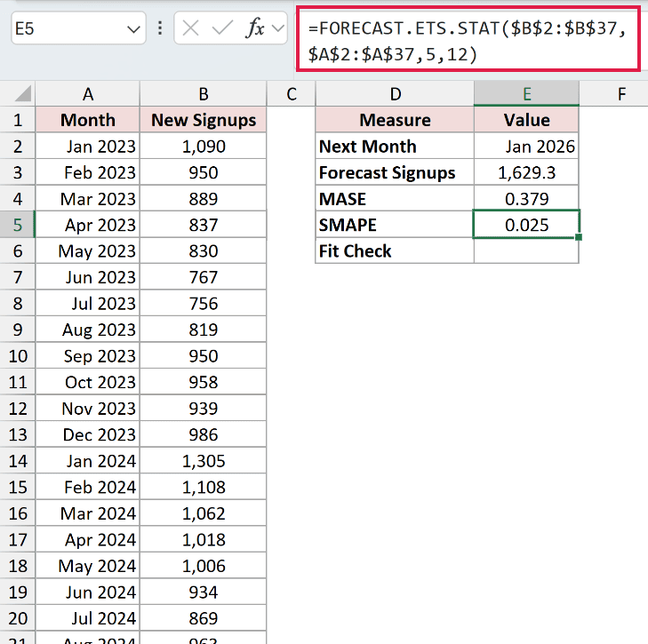Viewport: 648px width, 644px height.
Task: Select the cell containing 1,090
Action: pos(204,147)
